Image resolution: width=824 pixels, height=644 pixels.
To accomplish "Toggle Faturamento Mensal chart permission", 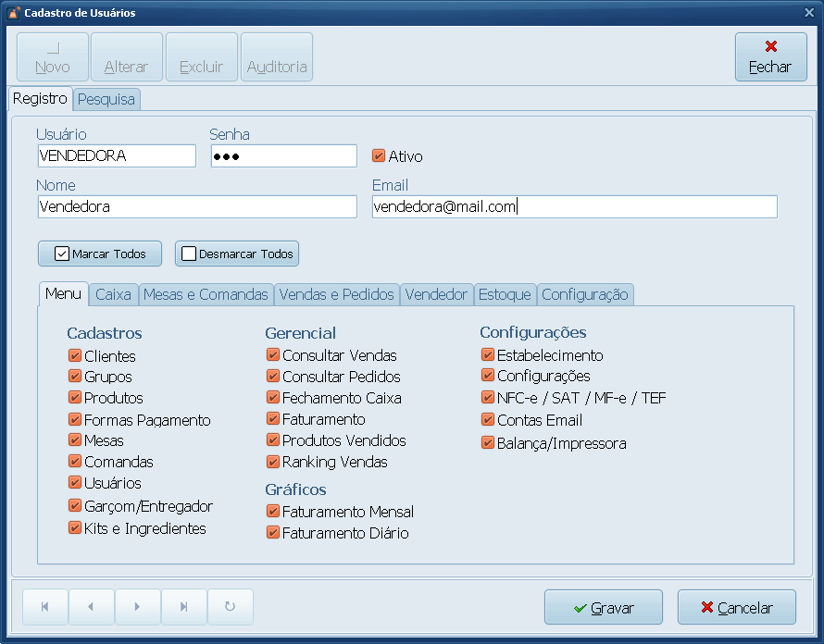I will (x=273, y=512).
